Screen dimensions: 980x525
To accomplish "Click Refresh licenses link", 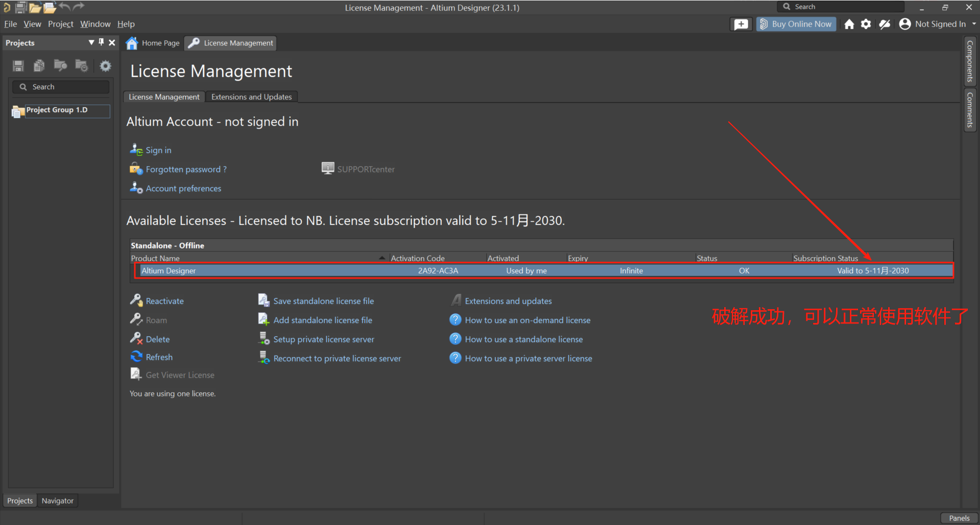I will (159, 357).
